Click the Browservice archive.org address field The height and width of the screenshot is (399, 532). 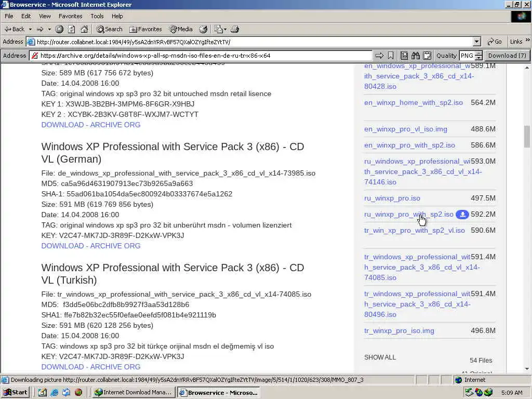coord(205,56)
